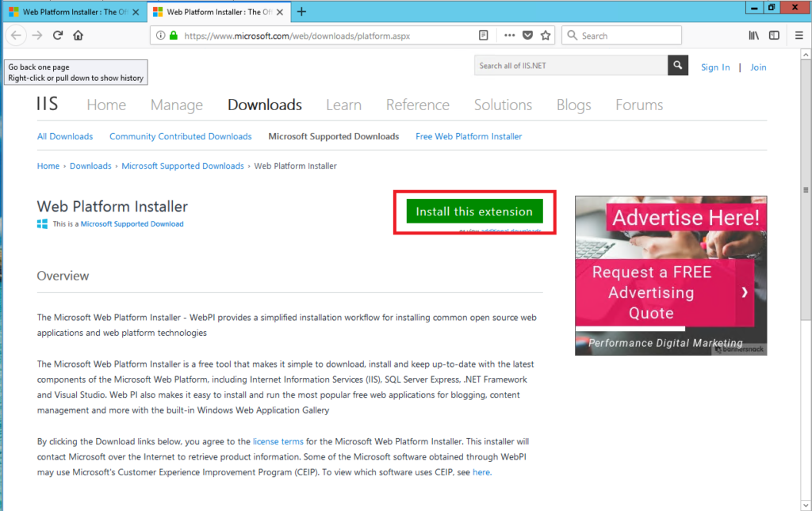The image size is (812, 511).
Task: Click the IIS.NET search magnifier button
Action: [x=676, y=65]
